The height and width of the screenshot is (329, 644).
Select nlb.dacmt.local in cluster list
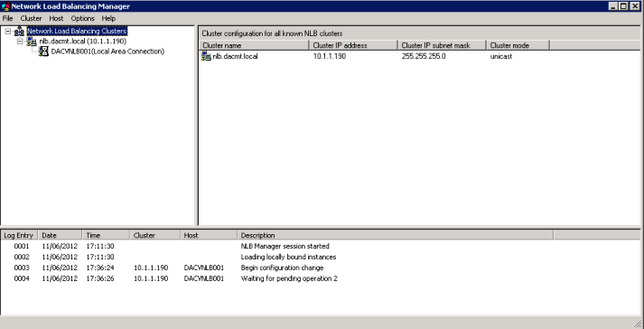[x=236, y=56]
